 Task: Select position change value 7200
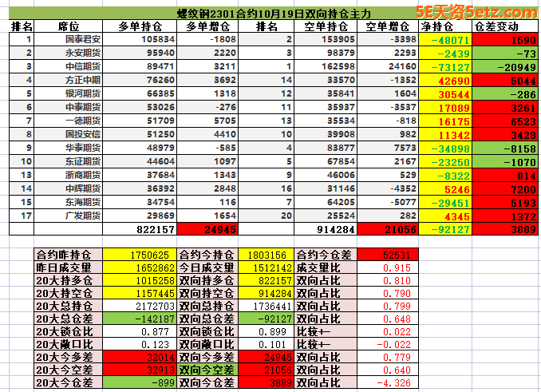tap(505, 188)
